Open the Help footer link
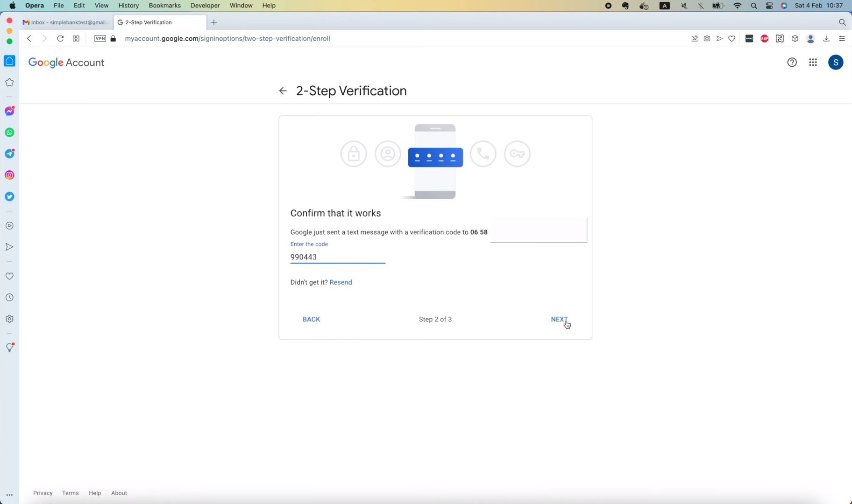The image size is (852, 504). (95, 493)
